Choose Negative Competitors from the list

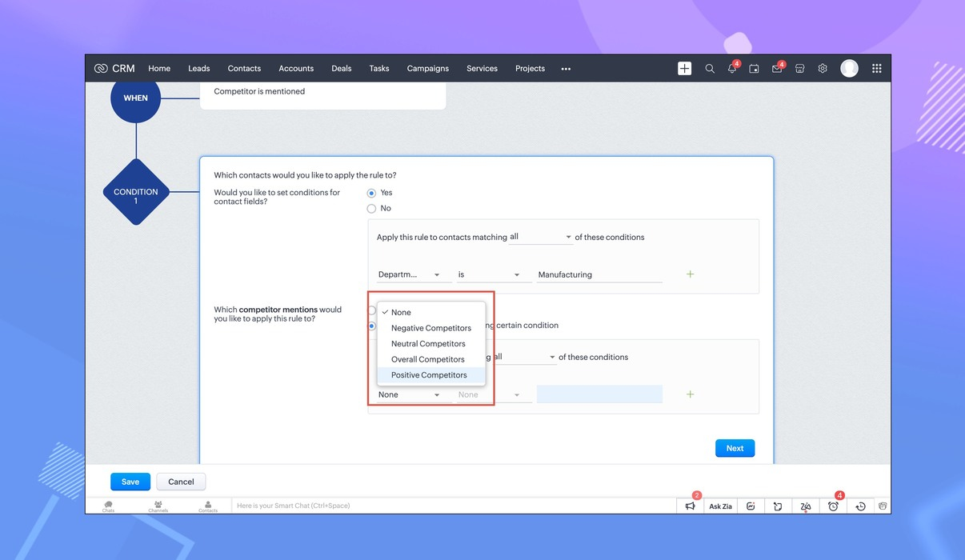click(x=430, y=328)
